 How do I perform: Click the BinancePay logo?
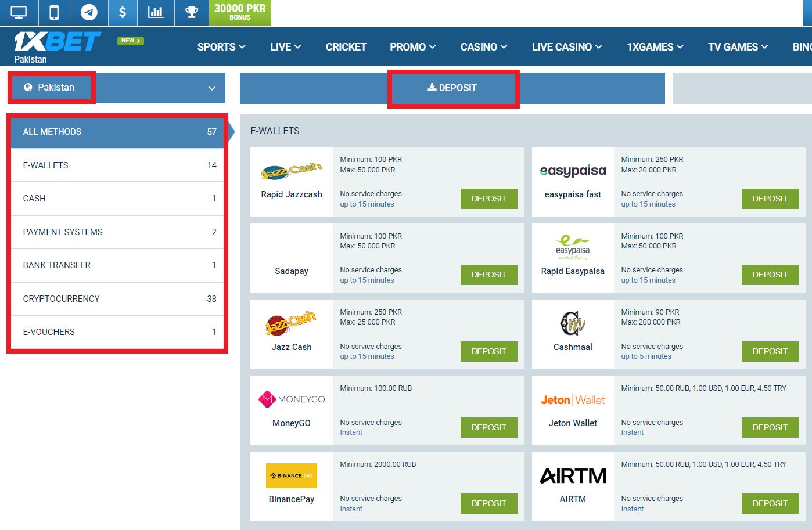(291, 475)
